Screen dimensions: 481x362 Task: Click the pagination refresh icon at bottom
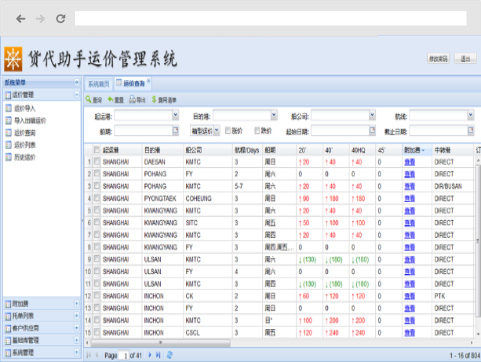pos(170,355)
